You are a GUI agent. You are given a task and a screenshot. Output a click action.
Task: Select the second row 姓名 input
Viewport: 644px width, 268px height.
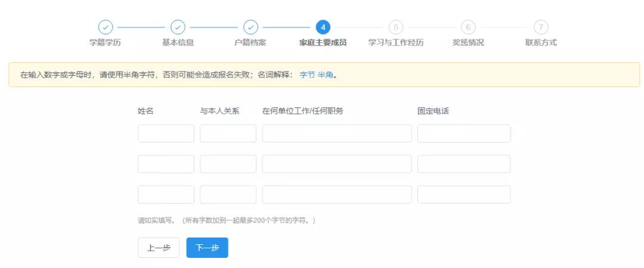166,164
